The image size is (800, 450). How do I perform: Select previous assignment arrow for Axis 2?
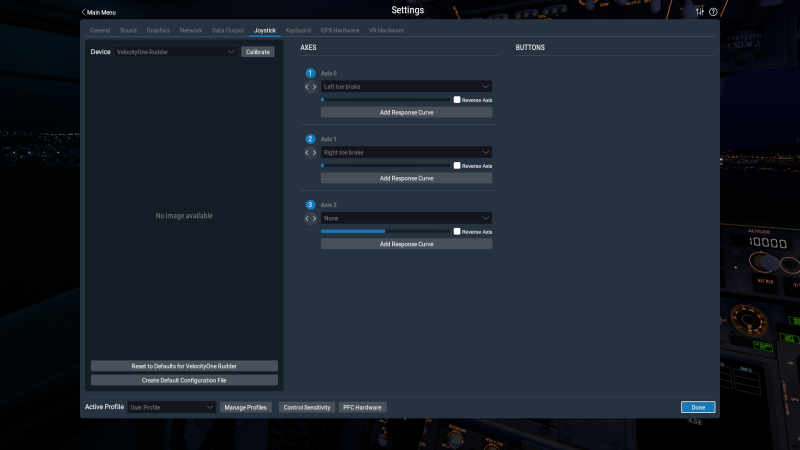click(x=307, y=218)
